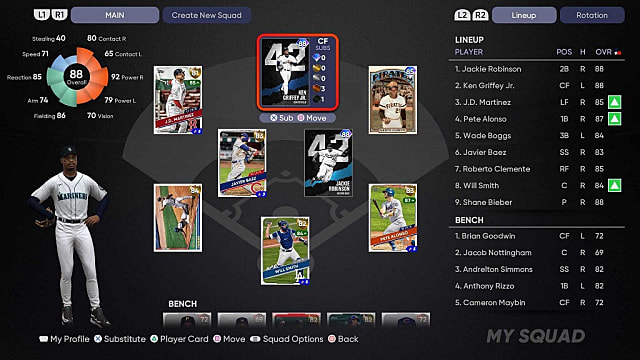Screen dimensions: 640x360
Task: Click the POS column header
Action: [564, 52]
